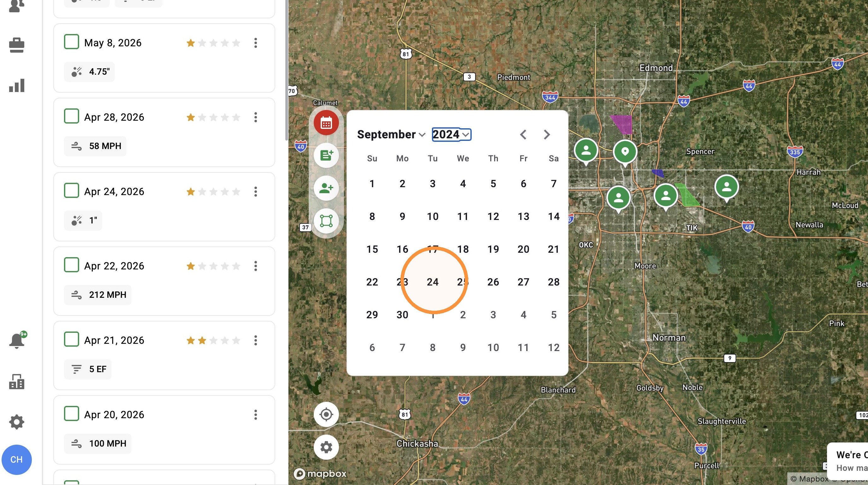This screenshot has width=868, height=485.
Task: Open the red calendar date picker button
Action: click(x=326, y=123)
